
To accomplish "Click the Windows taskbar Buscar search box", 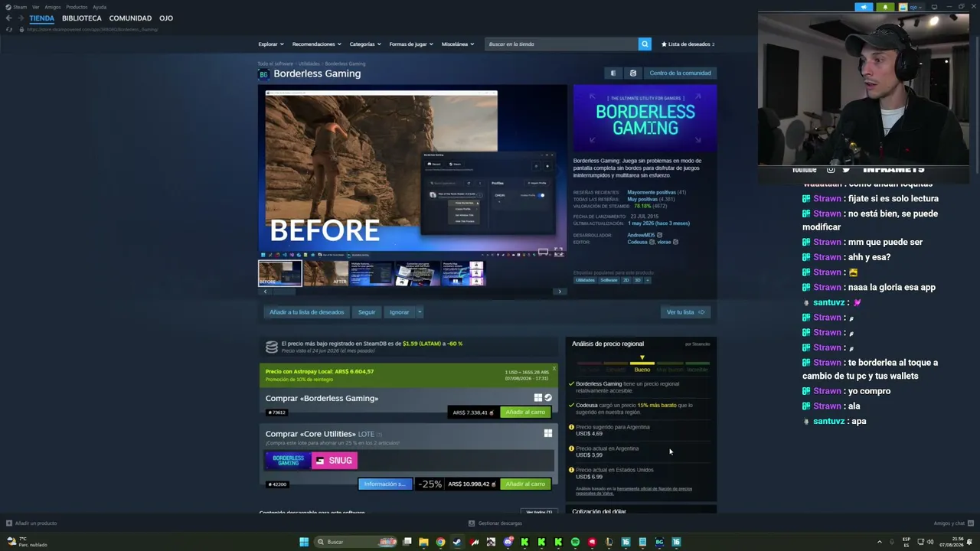I will [357, 542].
